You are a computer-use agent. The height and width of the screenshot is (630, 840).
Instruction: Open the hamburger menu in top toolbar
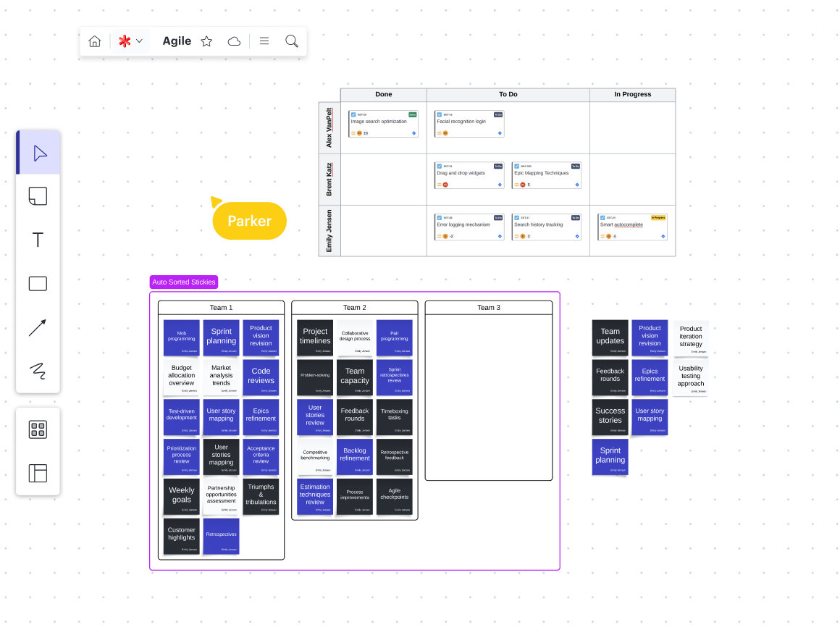tap(264, 41)
